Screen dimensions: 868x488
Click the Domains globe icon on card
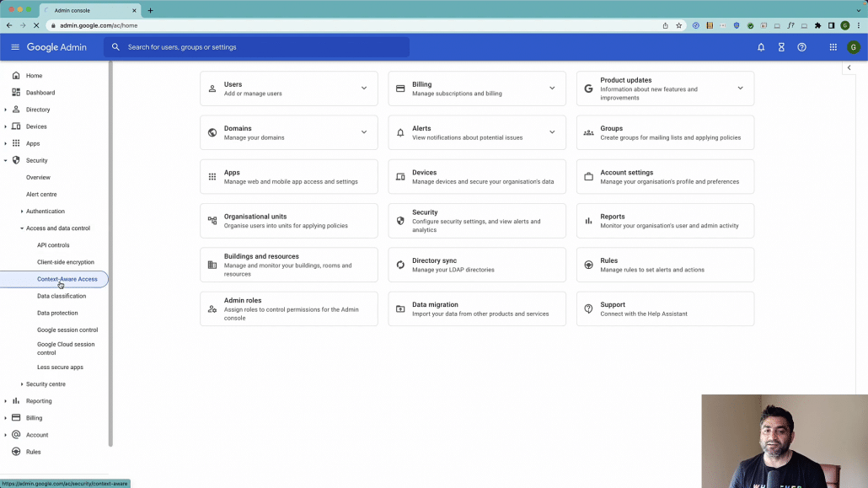212,132
